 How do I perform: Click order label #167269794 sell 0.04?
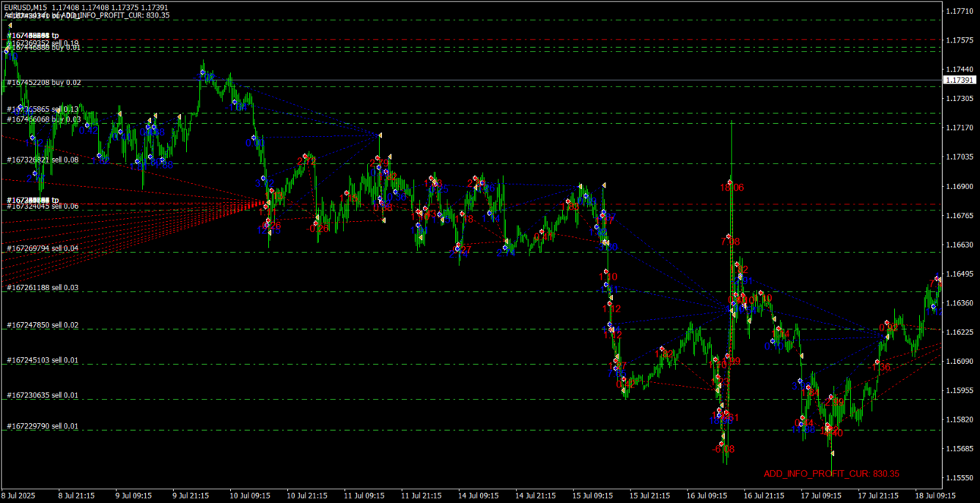[x=43, y=248]
